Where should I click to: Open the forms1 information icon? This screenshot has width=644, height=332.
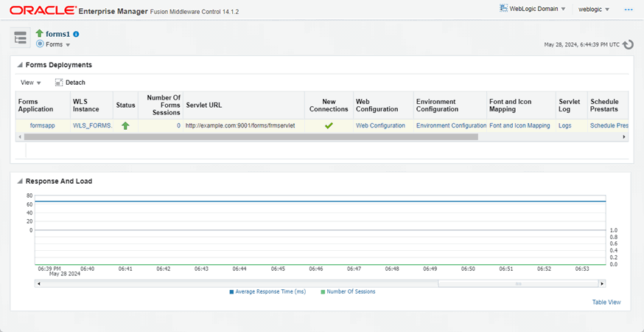[76, 34]
